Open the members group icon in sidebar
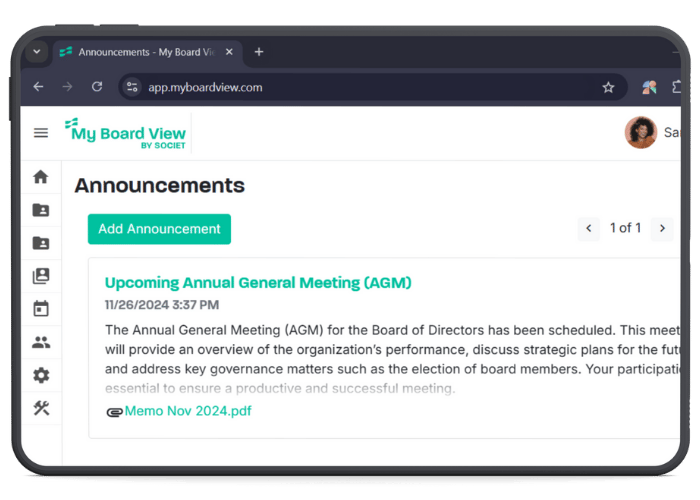Image resolution: width=700 pixels, height=500 pixels. 41,342
